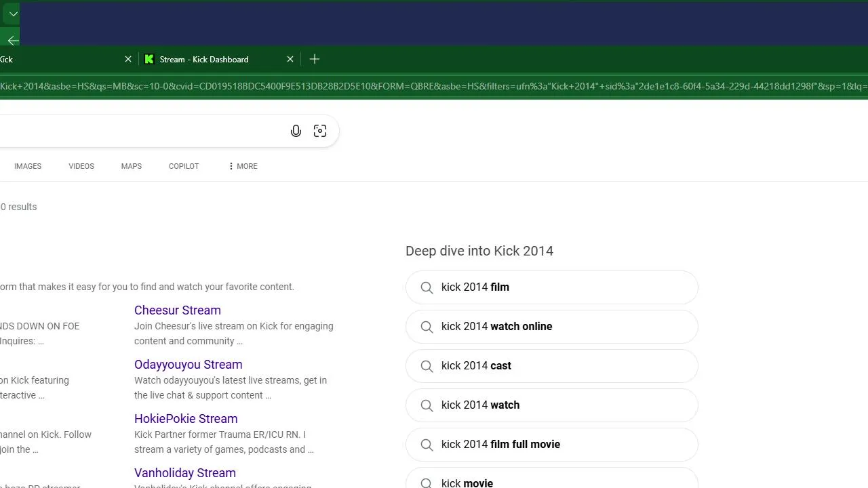This screenshot has width=868, height=488.
Task: Choose the "kick 2014 cast" suggestion
Action: click(x=552, y=366)
